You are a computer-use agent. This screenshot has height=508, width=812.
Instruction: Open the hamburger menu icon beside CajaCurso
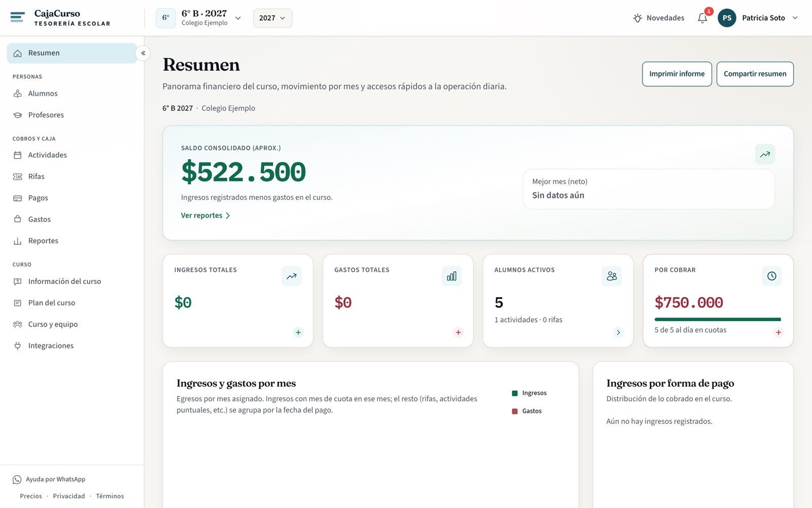pos(17,18)
